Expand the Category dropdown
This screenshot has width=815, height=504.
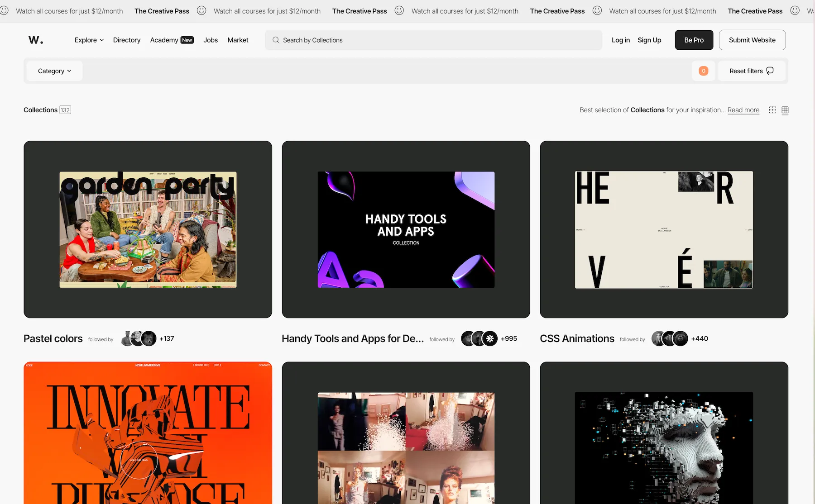tap(54, 71)
